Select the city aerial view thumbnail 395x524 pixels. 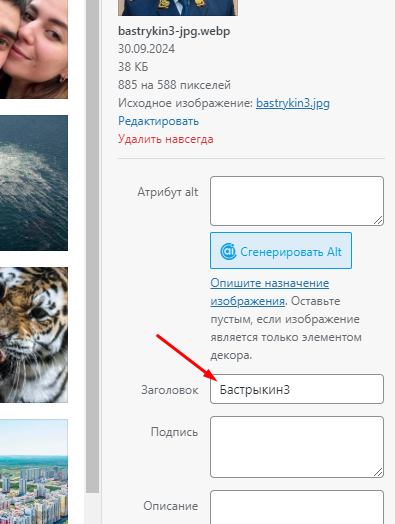coord(34,472)
